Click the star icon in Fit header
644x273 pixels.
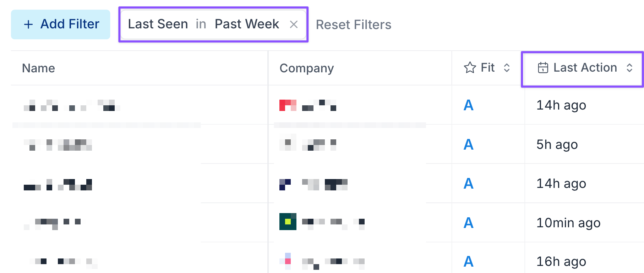point(470,68)
